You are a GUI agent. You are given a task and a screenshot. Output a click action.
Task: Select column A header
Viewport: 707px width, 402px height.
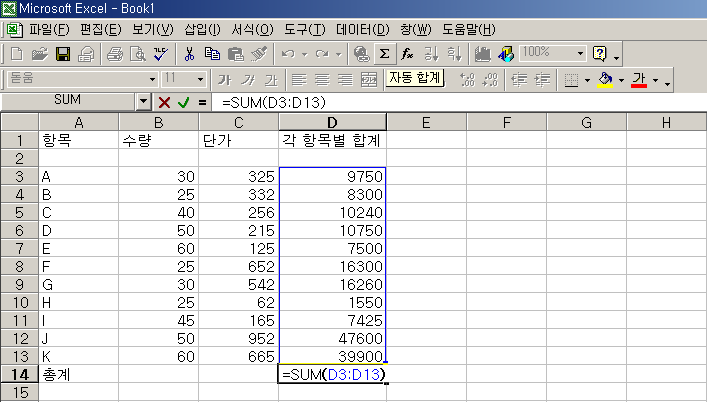tap(79, 122)
